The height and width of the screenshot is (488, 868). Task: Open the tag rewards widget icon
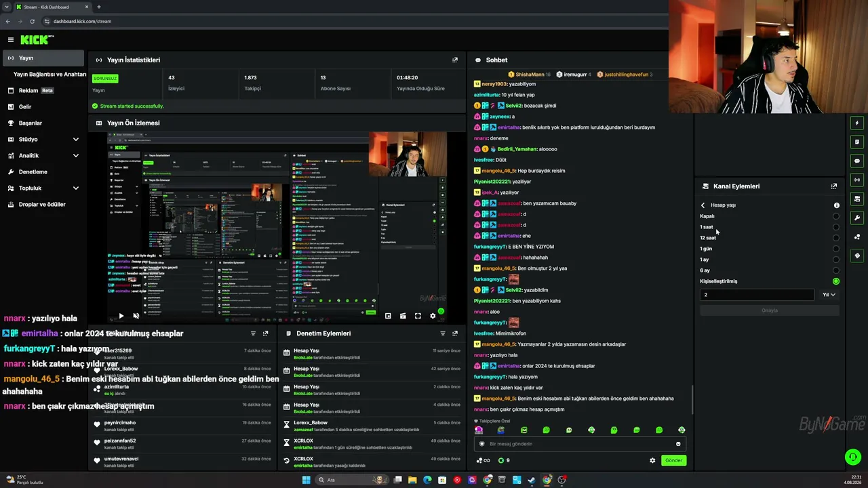857,256
